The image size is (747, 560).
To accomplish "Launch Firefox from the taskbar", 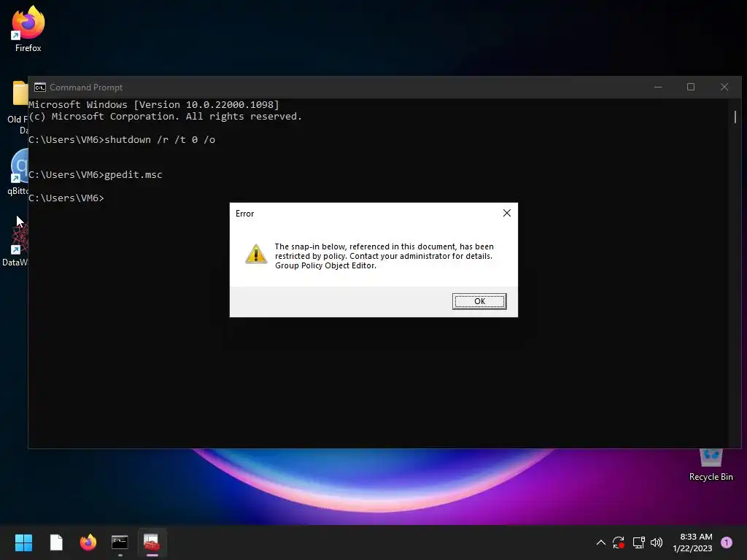I will pyautogui.click(x=88, y=542).
